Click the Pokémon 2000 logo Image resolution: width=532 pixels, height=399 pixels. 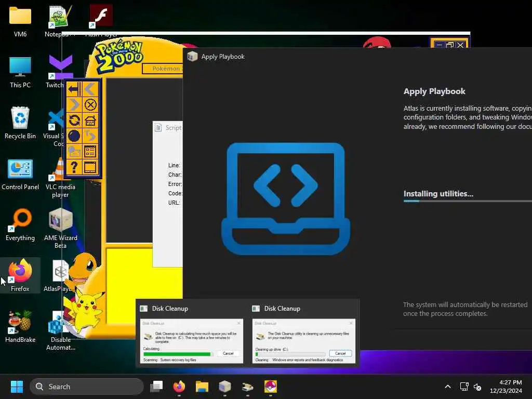[119, 56]
